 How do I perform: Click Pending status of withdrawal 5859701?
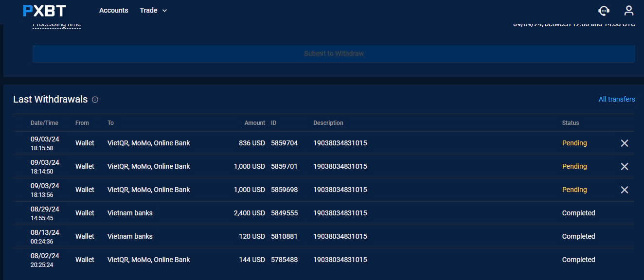click(x=574, y=166)
